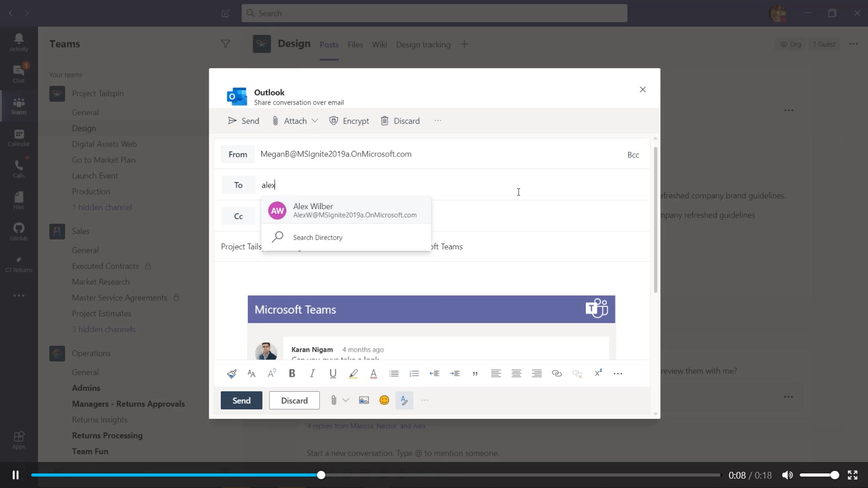The height and width of the screenshot is (488, 868).
Task: Open the Market Research channel
Action: click(100, 282)
